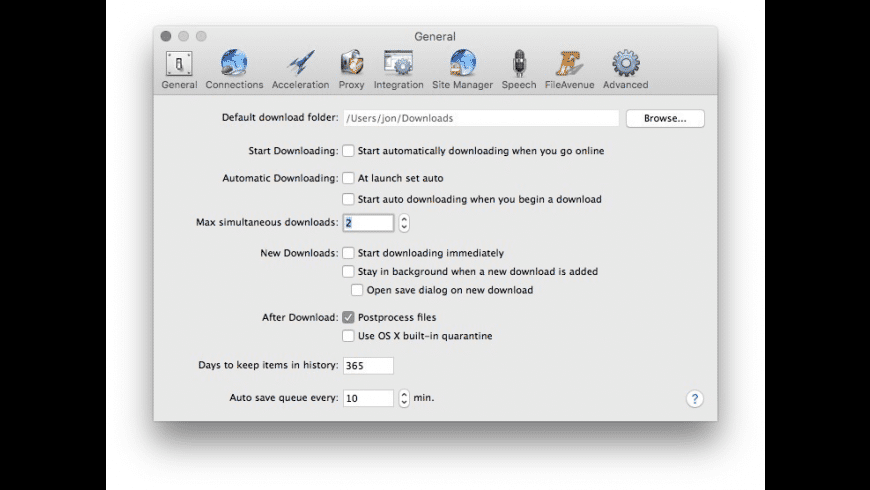The height and width of the screenshot is (490, 870).
Task: Click the default download folder path field
Action: coord(481,118)
